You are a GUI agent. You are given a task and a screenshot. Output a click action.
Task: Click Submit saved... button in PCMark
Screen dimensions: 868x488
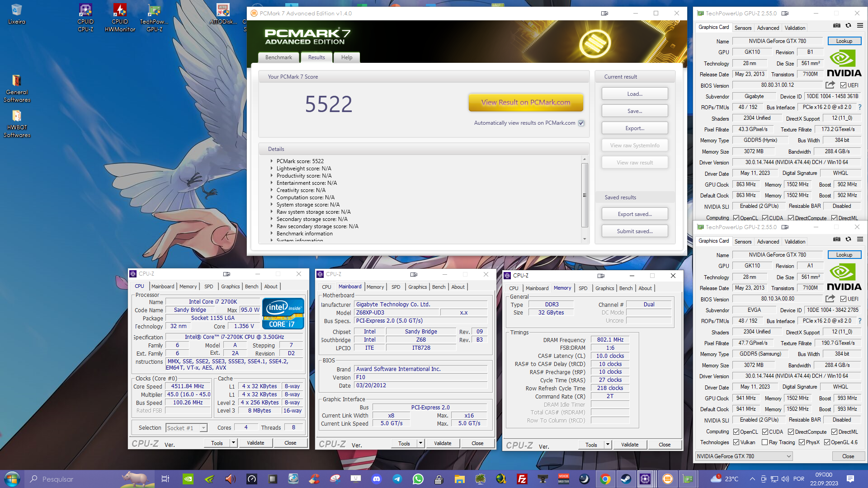click(x=635, y=231)
